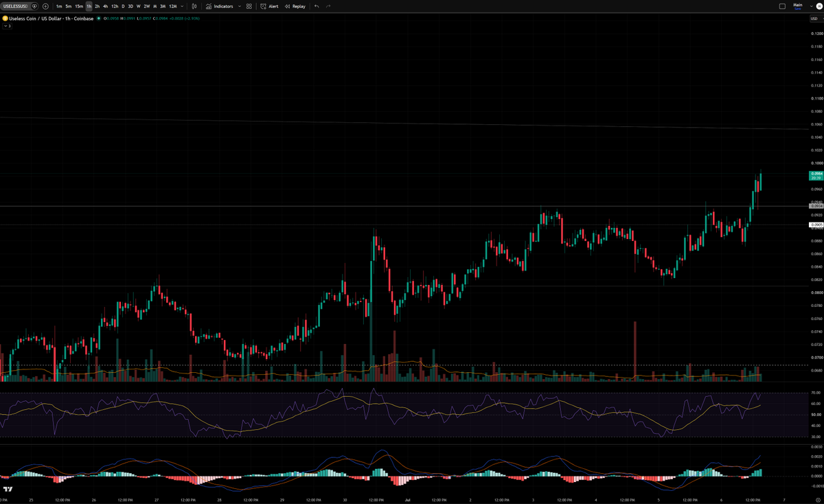Switch to the 2W timeframe
824x504 pixels.
point(147,6)
